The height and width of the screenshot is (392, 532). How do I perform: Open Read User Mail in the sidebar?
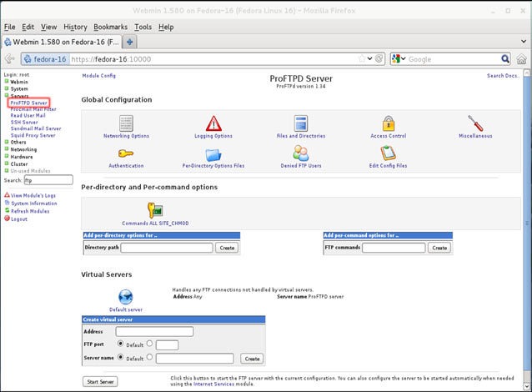pos(28,115)
